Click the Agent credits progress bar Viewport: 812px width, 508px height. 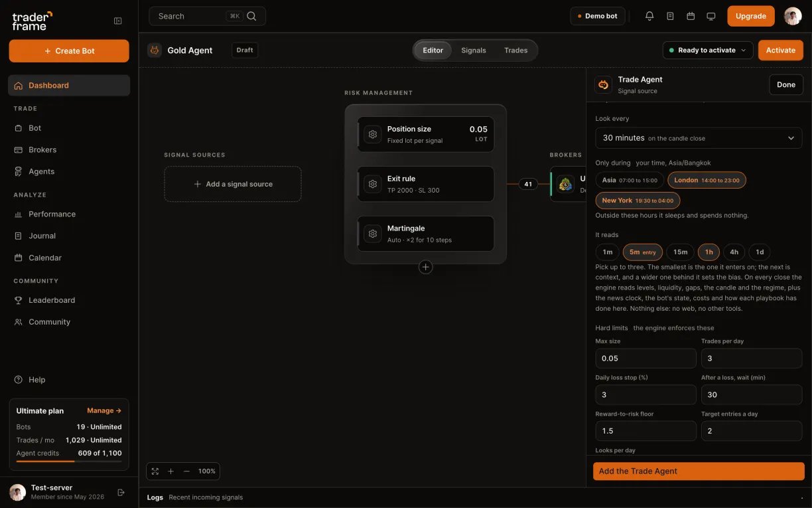click(x=69, y=461)
